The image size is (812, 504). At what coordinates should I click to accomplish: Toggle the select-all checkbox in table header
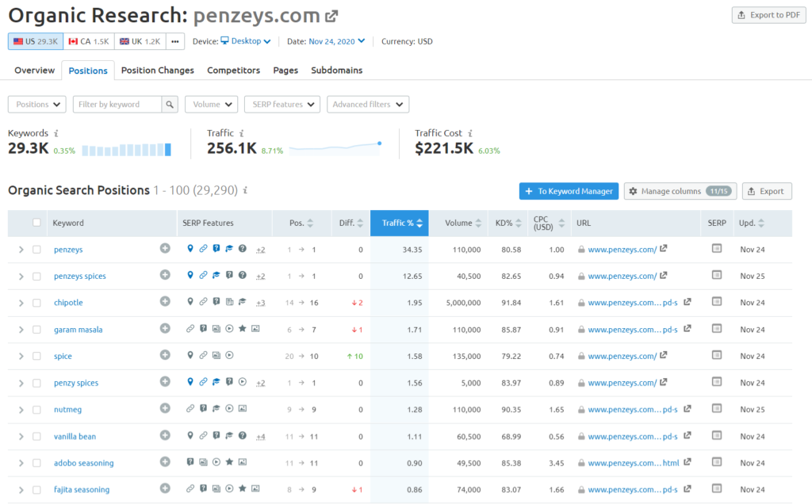[x=36, y=223]
